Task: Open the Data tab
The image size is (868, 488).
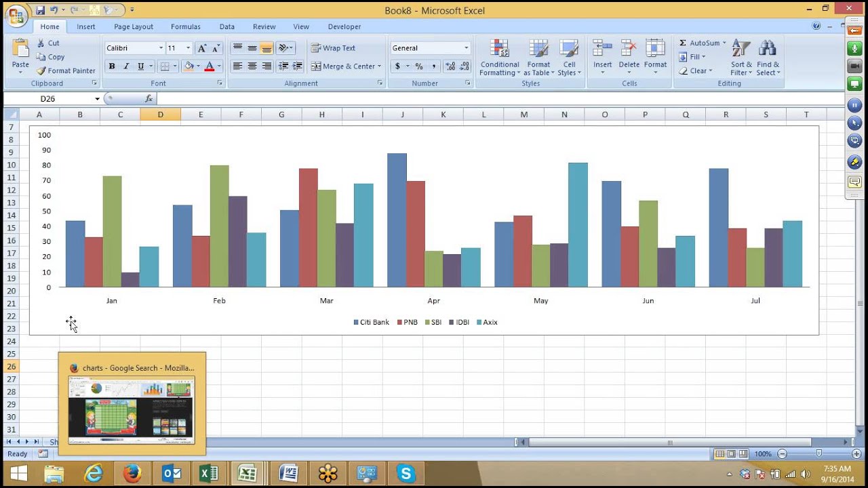Action: tap(227, 26)
